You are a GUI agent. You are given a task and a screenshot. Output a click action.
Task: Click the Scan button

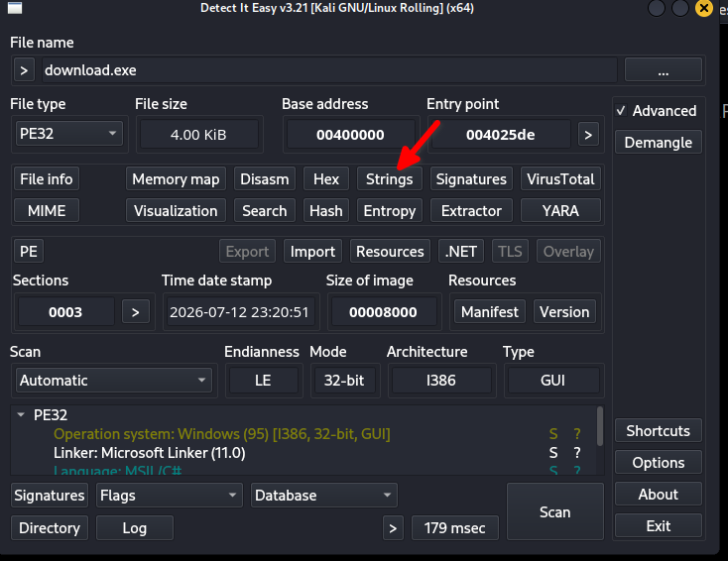(554, 511)
